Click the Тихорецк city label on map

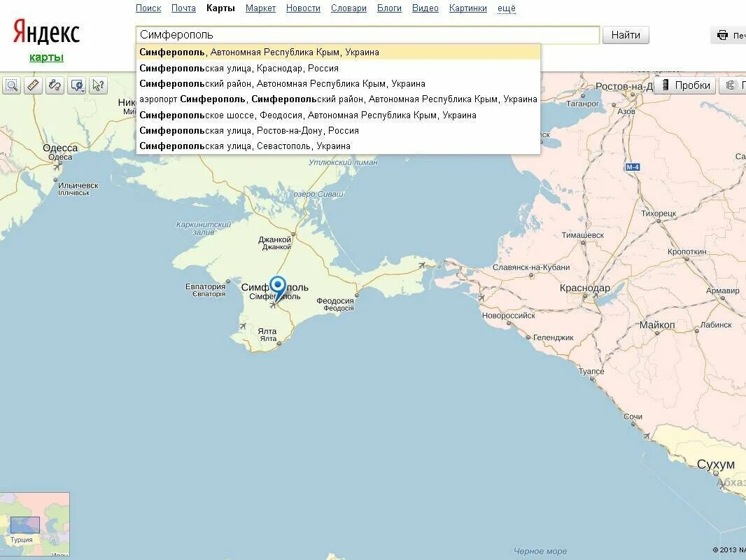pos(659,213)
